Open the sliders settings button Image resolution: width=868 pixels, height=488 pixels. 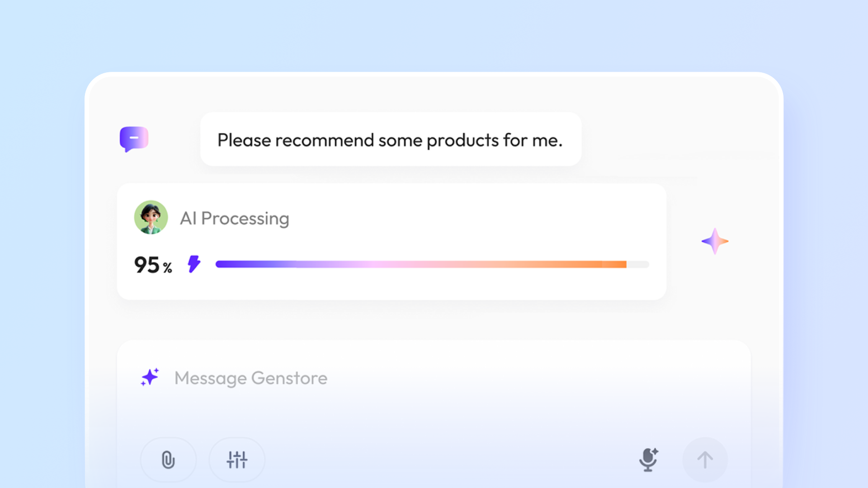coord(237,460)
